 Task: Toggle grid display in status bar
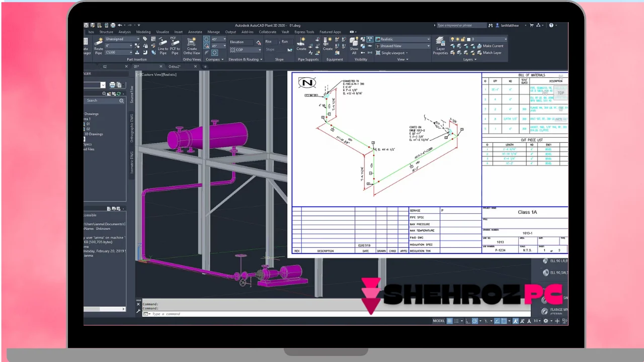[x=450, y=321]
